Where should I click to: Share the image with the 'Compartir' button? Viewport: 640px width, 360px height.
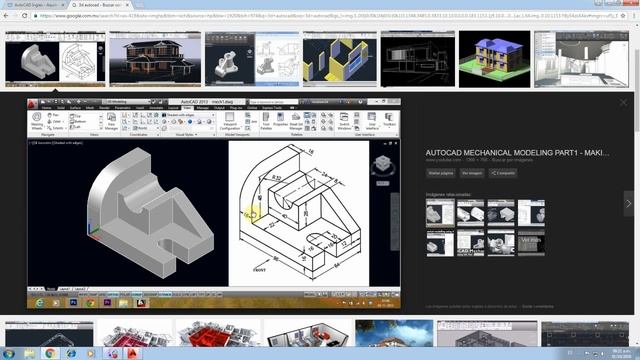[503, 173]
